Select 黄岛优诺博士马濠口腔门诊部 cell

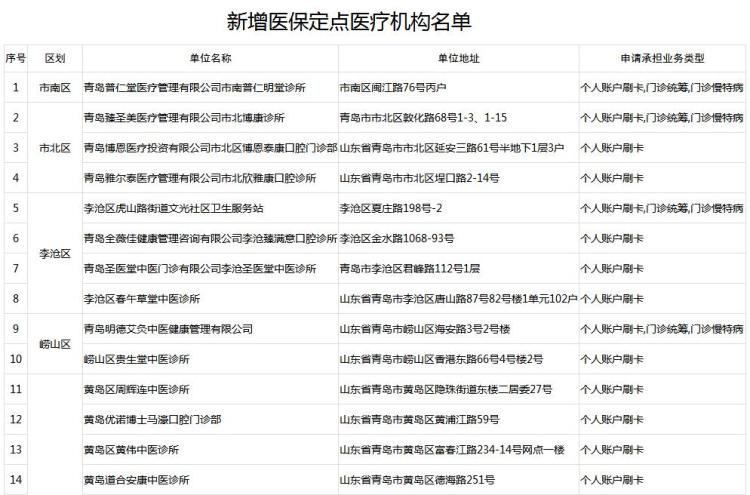pyautogui.click(x=210, y=419)
